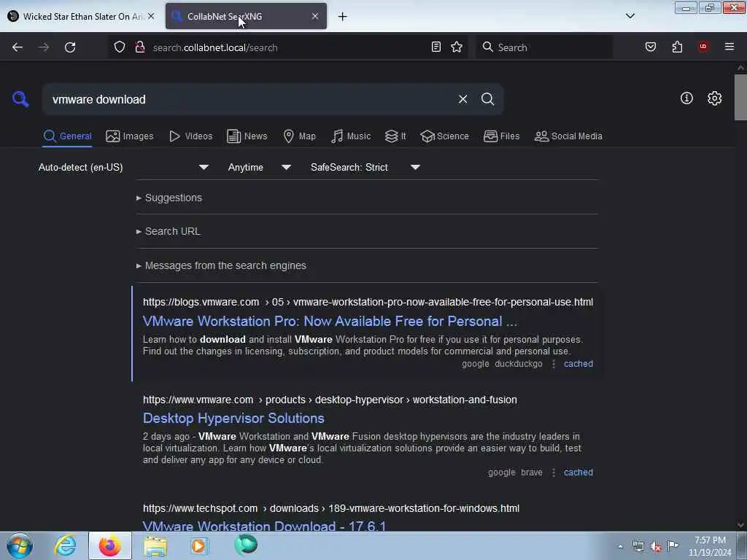
Task: Click the Firefox taskbar icon
Action: coord(110,545)
